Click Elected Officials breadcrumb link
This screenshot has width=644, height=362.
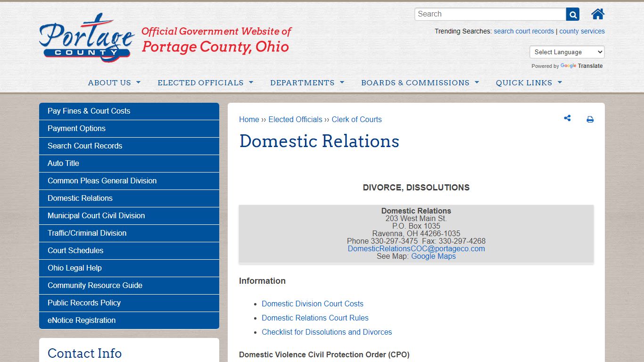(295, 120)
